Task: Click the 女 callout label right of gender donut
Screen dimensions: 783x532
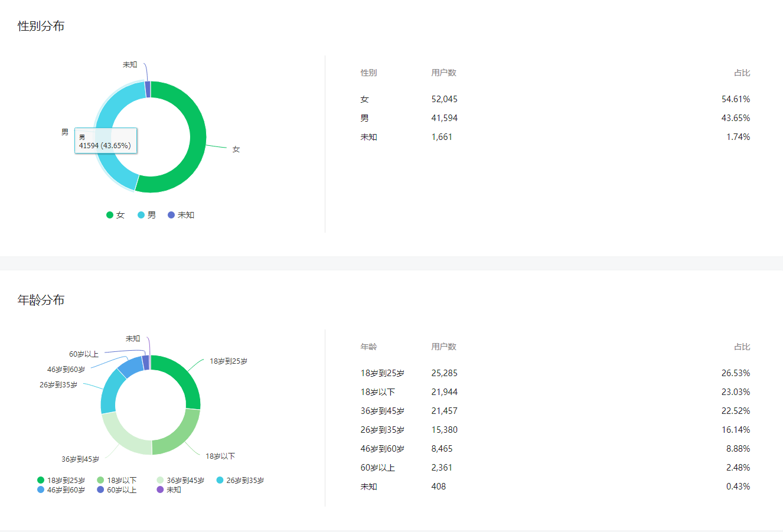Action: [x=236, y=149]
